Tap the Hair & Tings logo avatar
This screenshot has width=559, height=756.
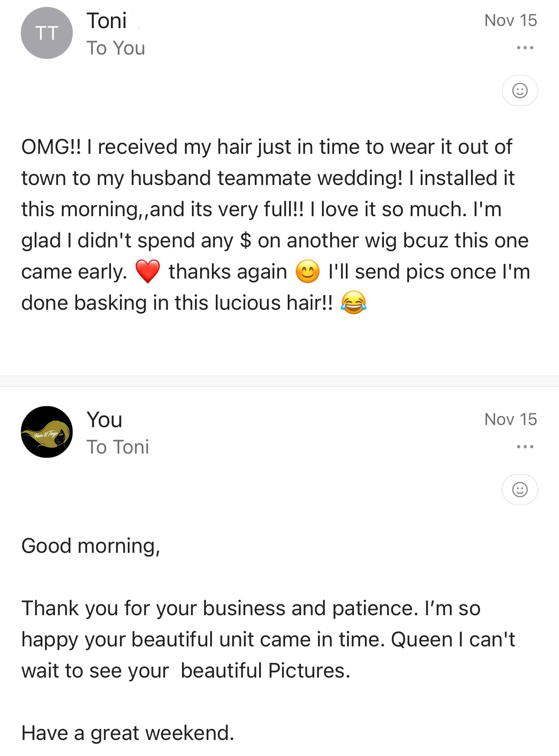pyautogui.click(x=47, y=432)
